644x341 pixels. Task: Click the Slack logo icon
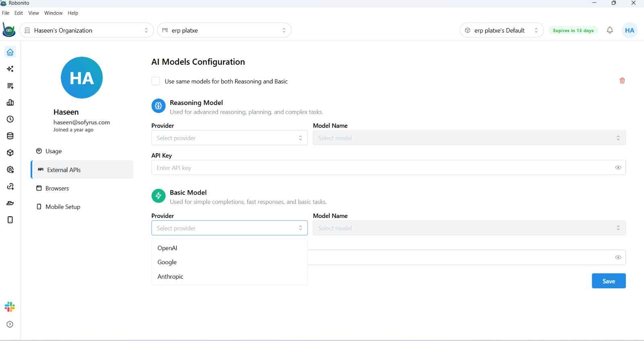tap(10, 307)
